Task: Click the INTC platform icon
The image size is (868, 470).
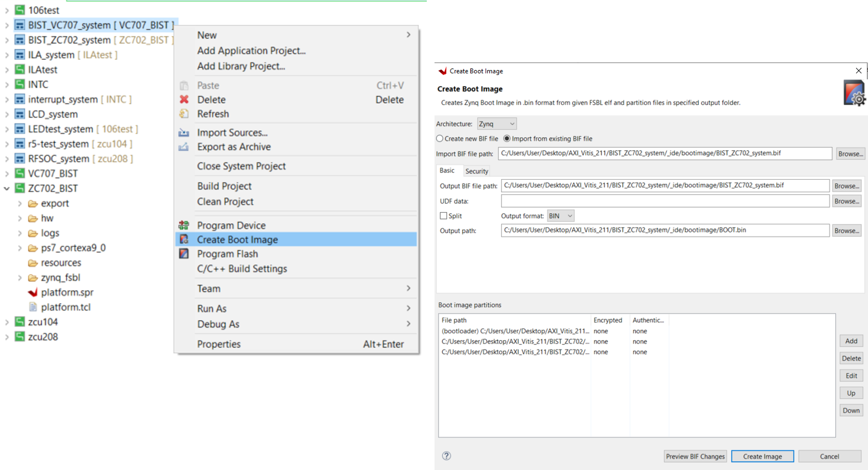Action: [x=20, y=84]
